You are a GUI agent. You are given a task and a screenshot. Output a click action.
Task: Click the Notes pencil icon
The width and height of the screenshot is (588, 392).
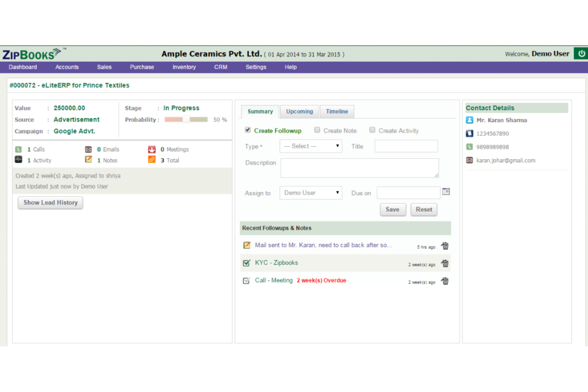[x=88, y=160]
